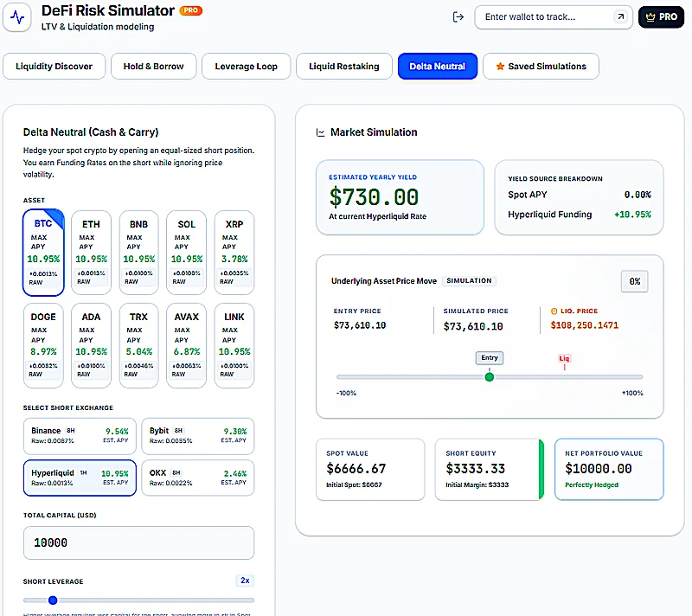Select Binance as short exchange
The image size is (692, 616).
80,436
